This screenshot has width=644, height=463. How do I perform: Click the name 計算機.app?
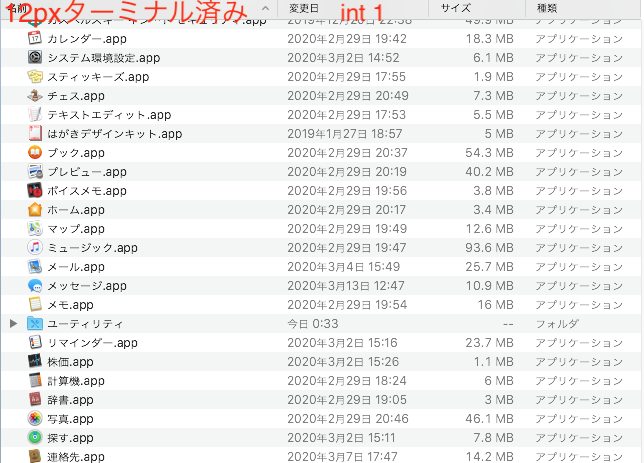(76, 381)
